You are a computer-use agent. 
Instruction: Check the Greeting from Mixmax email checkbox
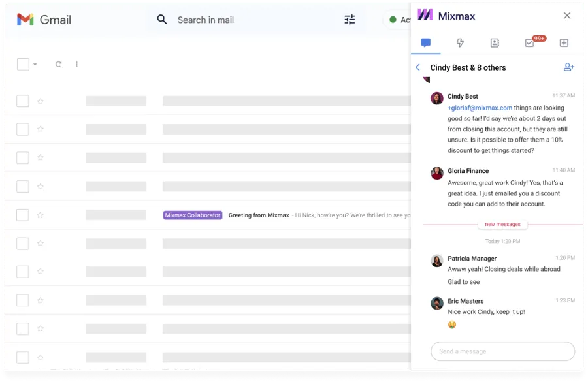click(x=22, y=215)
